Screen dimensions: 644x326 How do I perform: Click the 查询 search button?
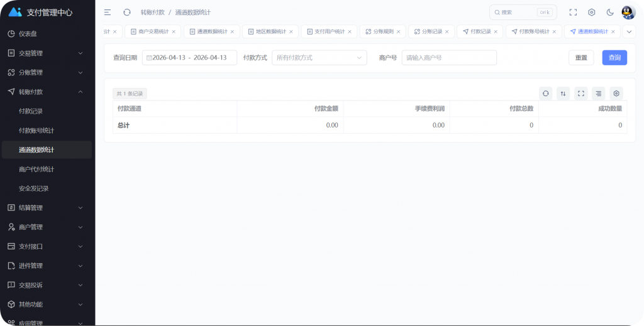click(x=614, y=58)
